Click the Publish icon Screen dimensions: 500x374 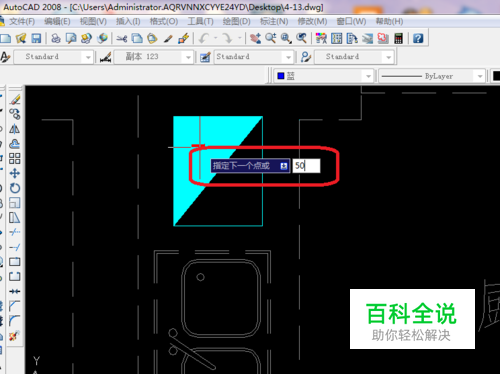86,38
